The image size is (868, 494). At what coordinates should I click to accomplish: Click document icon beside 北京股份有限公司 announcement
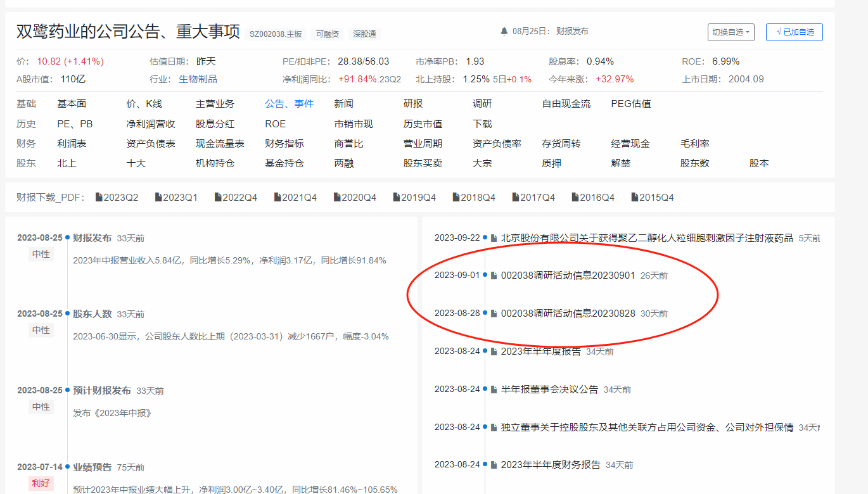[x=494, y=238]
